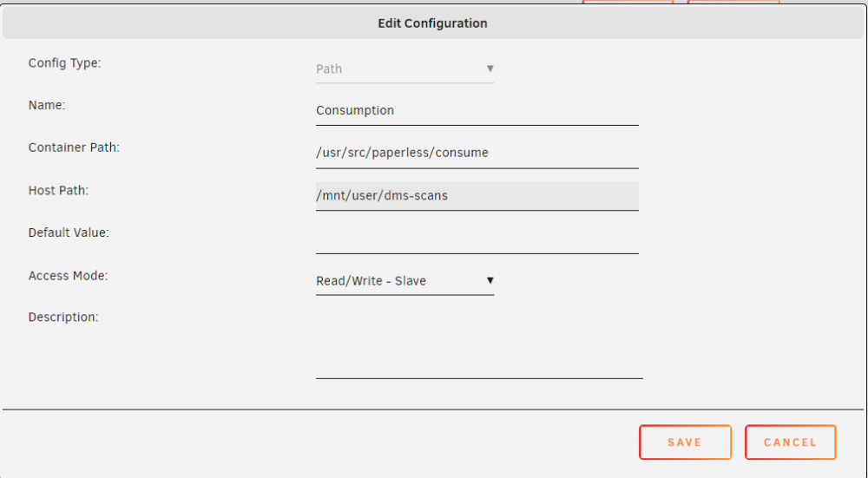Focus the Name field containing Consumption
Image resolution: width=868 pixels, height=478 pixels.
477,111
